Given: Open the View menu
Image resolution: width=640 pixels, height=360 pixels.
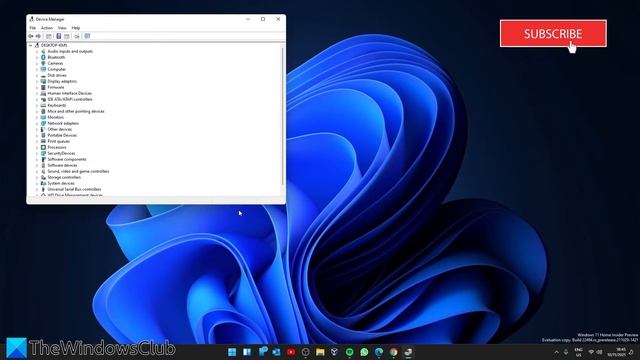Looking at the screenshot, I should (x=62, y=28).
